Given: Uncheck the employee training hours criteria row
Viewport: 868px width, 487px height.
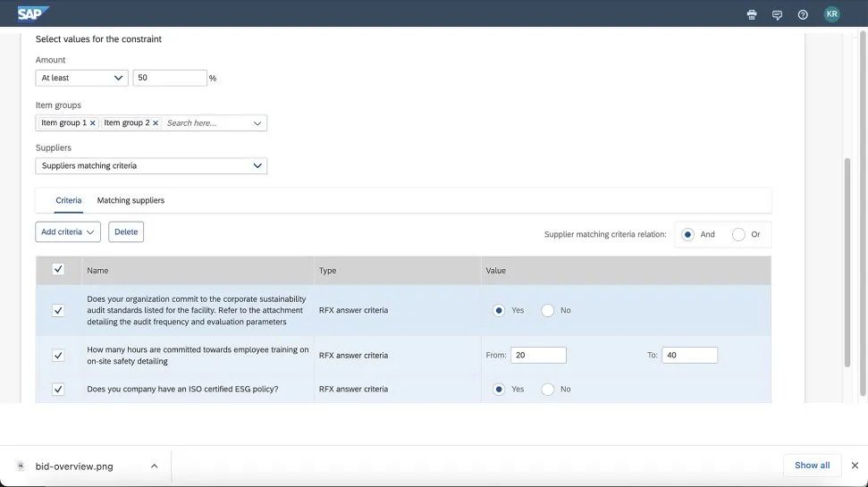Looking at the screenshot, I should click(58, 356).
